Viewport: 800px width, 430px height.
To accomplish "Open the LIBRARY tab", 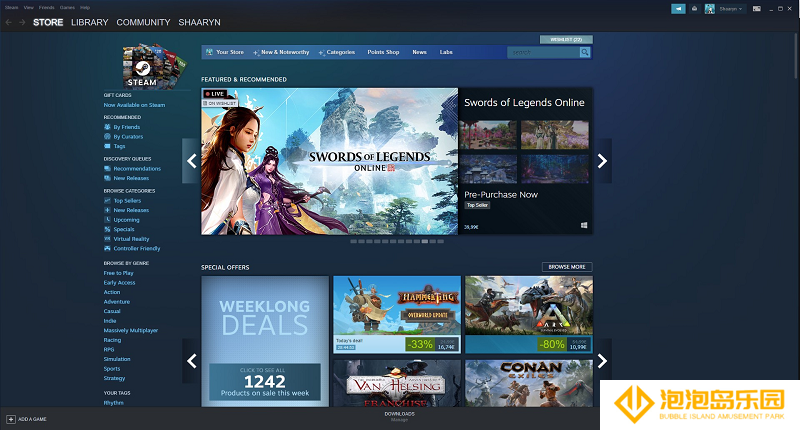I will point(90,22).
